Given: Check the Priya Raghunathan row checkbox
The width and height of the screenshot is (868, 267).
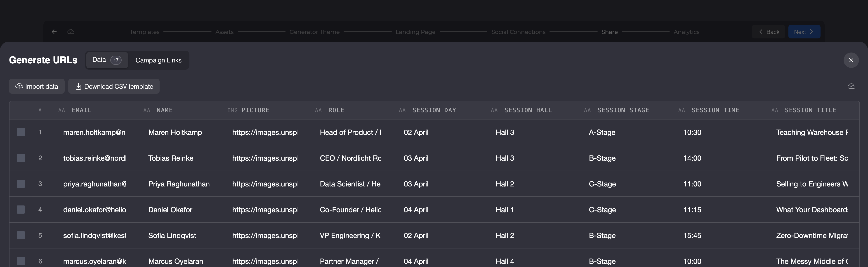Looking at the screenshot, I should pos(21,184).
